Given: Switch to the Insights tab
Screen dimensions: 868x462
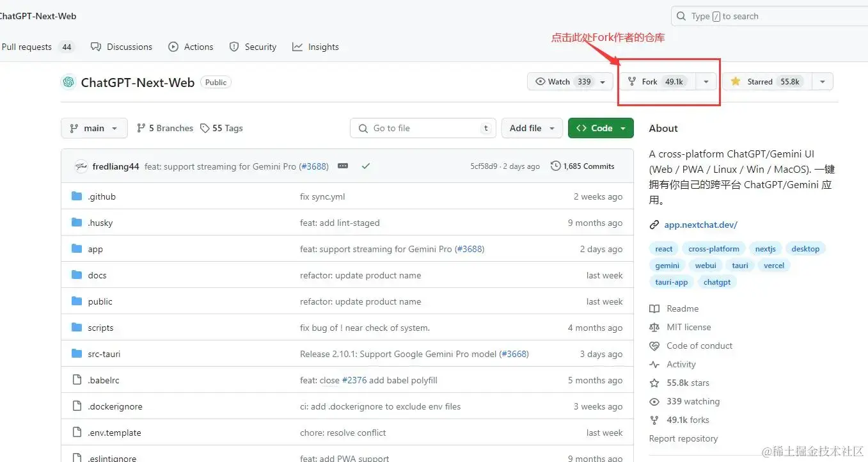Looking at the screenshot, I should (x=315, y=47).
